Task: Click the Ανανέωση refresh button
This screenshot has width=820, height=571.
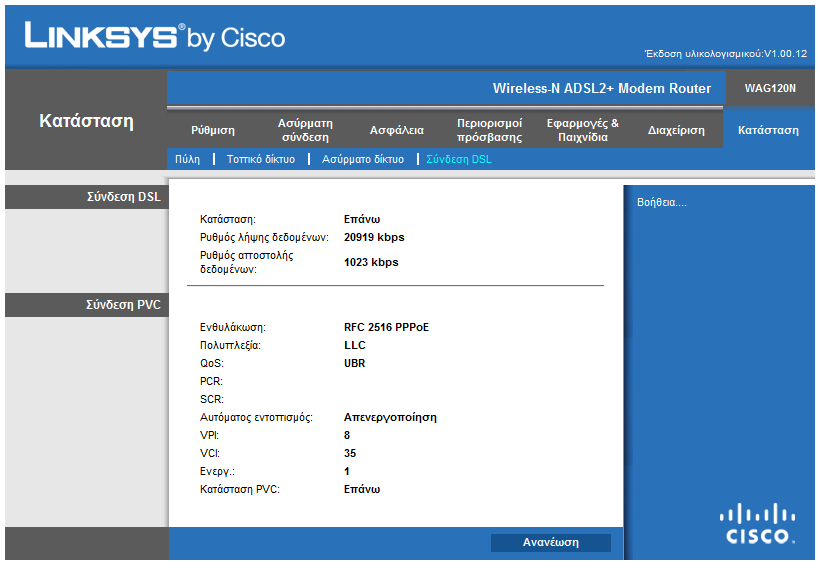Action: click(x=551, y=543)
